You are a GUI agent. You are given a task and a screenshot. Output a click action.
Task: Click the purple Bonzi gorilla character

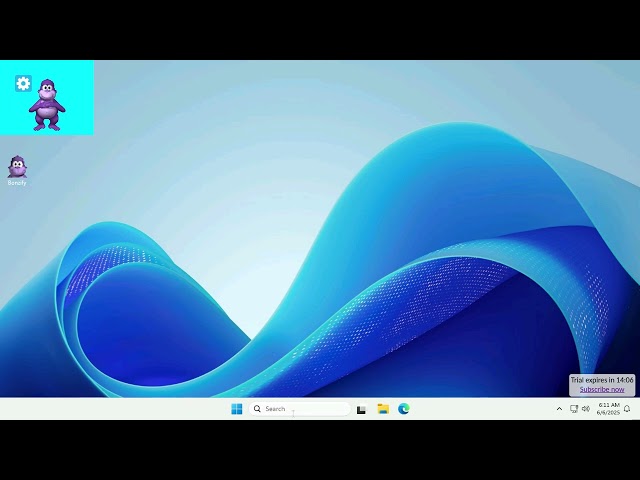click(x=47, y=105)
